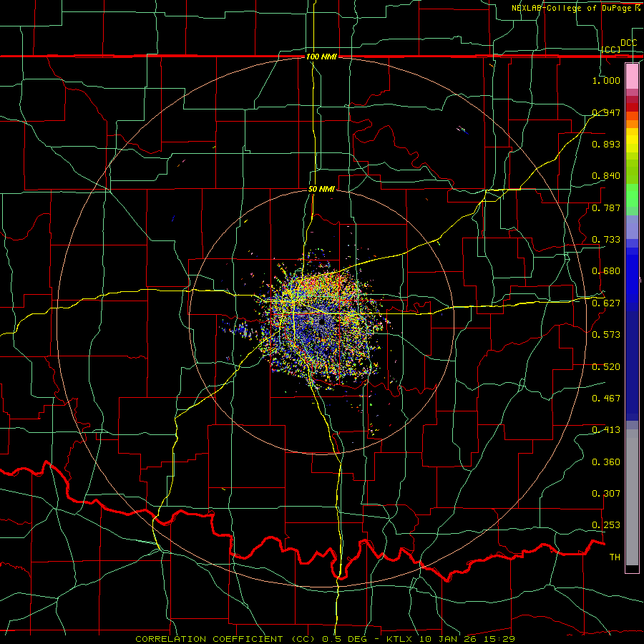Screen dimensions: 644x644
Task: Select the 0.413 scale value
Action: tap(606, 429)
